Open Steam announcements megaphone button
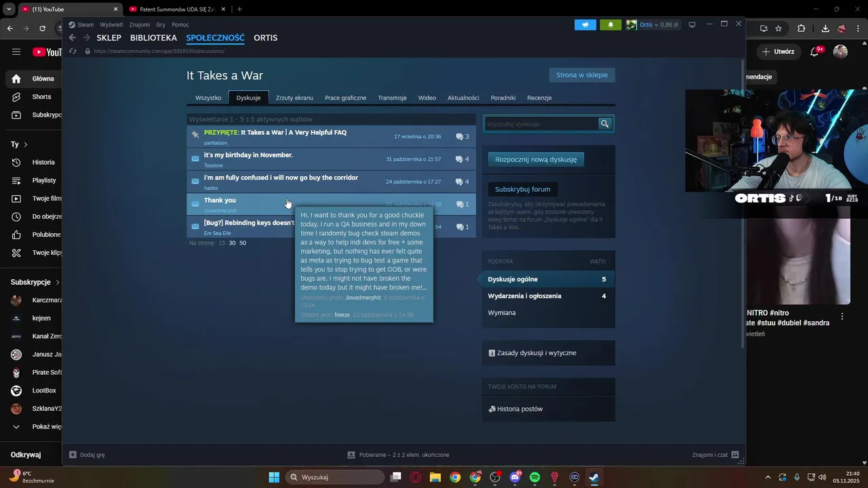This screenshot has height=488, width=868. [x=585, y=24]
